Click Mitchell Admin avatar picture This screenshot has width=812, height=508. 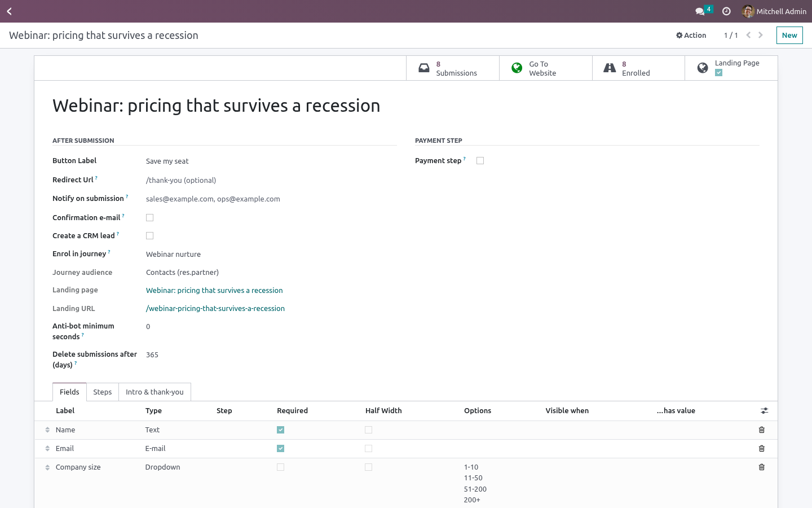tap(748, 11)
